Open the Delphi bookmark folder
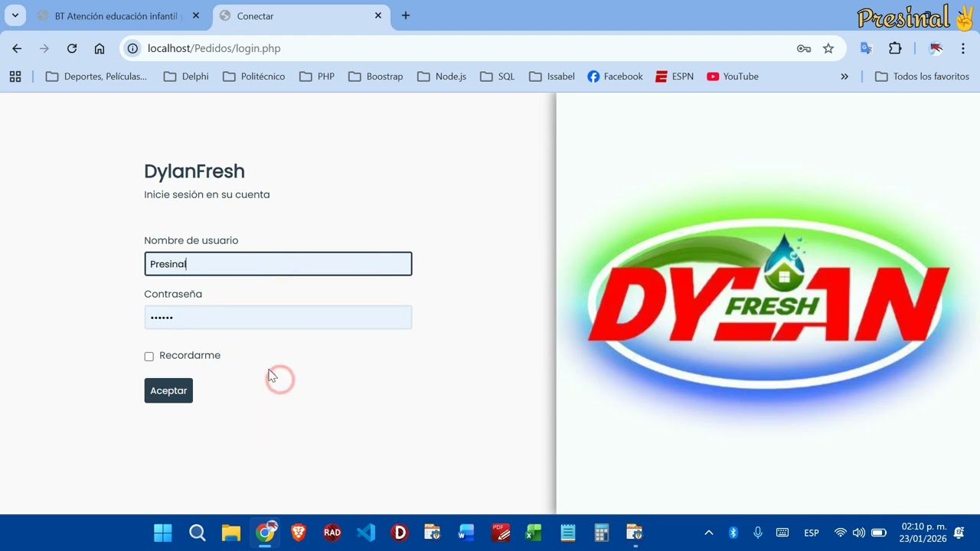Screen dimensions: 980x551 point(186,77)
